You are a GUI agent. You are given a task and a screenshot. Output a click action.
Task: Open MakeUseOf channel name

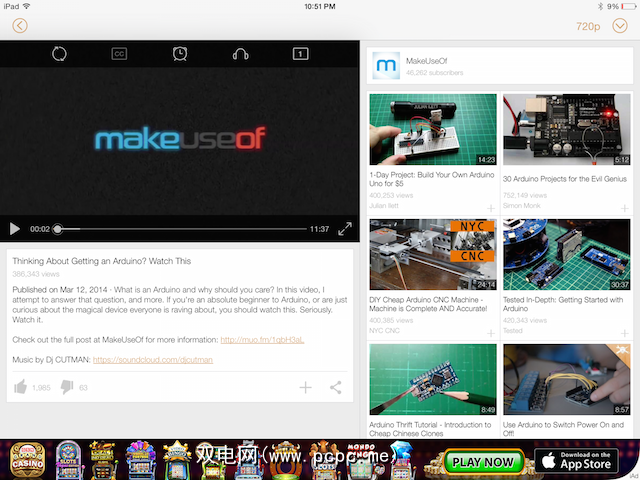[426, 61]
